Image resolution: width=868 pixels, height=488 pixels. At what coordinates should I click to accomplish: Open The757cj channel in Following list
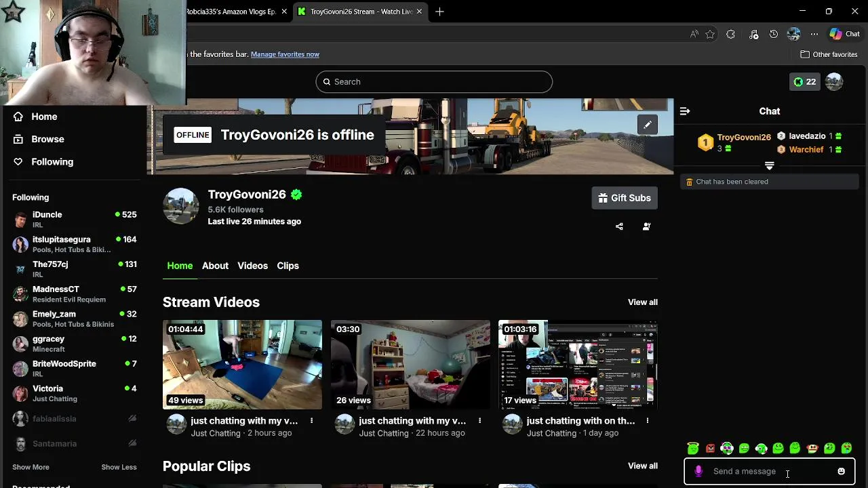pyautogui.click(x=75, y=269)
